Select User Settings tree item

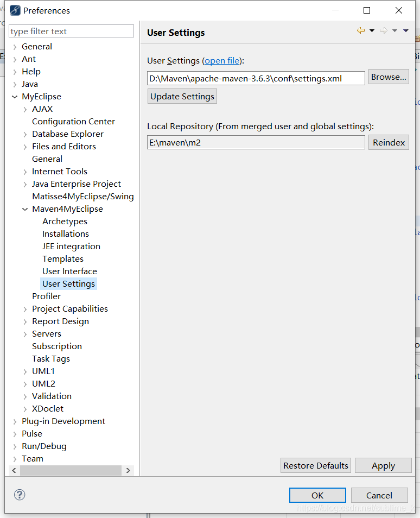[x=69, y=284]
